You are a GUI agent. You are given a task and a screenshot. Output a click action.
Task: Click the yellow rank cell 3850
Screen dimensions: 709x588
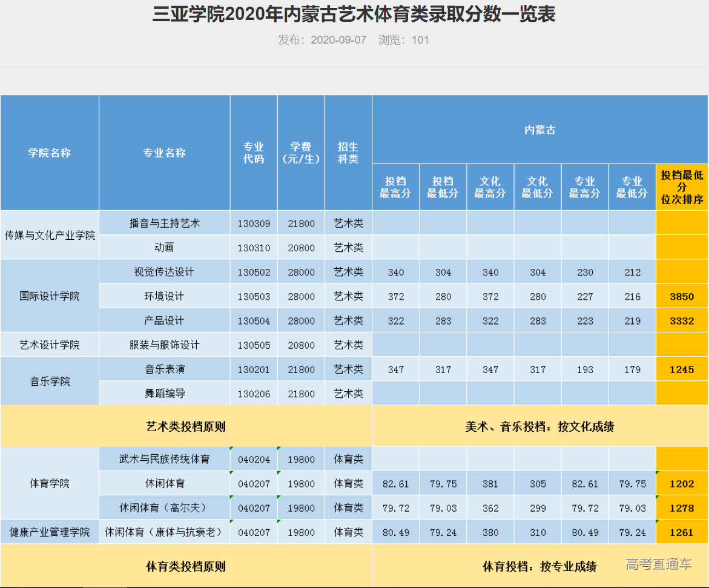(682, 296)
